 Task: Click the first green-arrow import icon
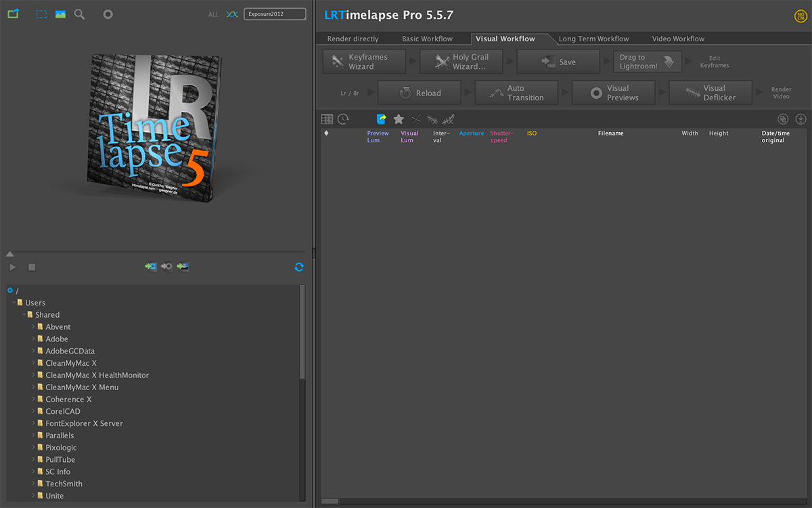coord(150,267)
